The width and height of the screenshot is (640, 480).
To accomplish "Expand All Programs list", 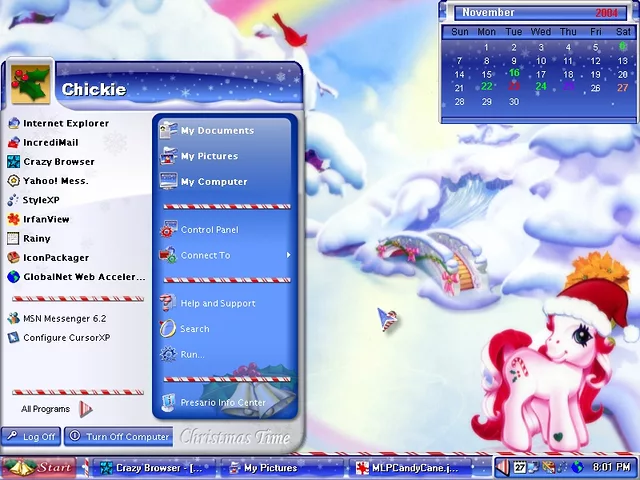I will (x=57, y=409).
